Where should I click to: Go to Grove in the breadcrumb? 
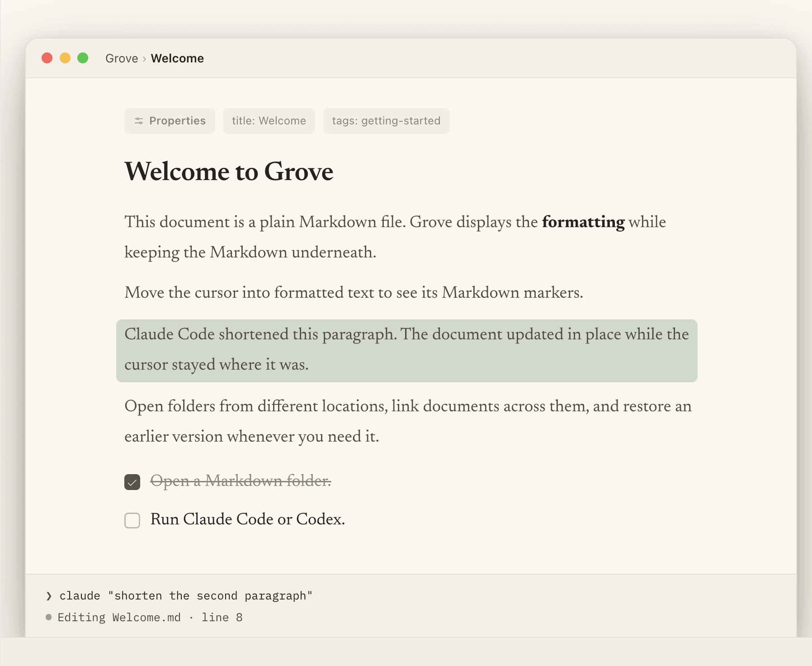tap(122, 58)
